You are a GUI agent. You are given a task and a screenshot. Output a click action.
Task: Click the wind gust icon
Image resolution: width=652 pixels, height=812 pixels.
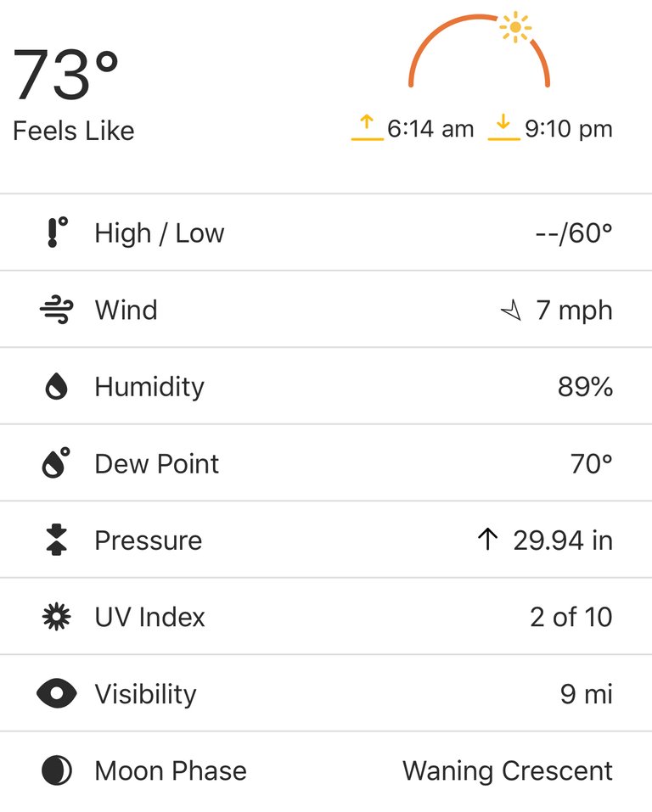tap(57, 310)
